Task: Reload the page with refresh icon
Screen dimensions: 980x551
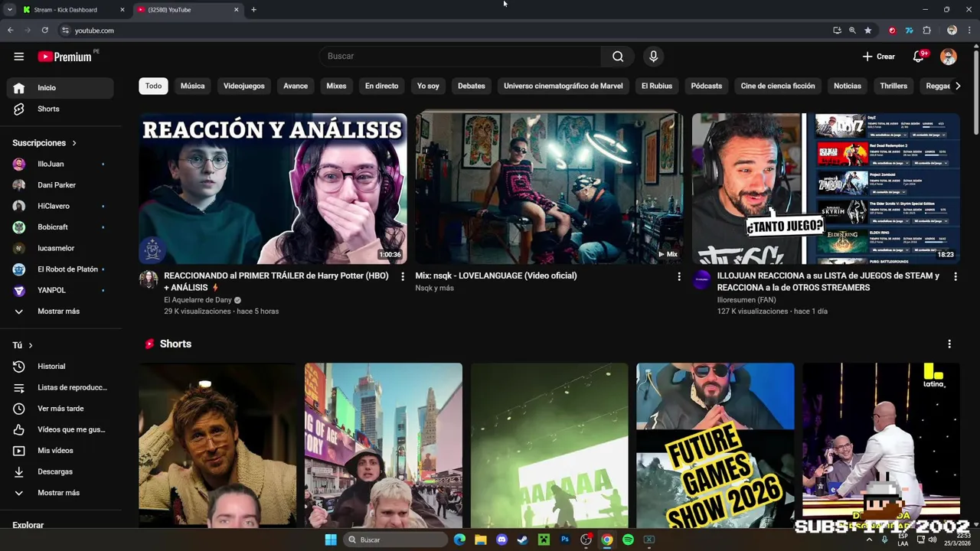Action: pyautogui.click(x=45, y=31)
